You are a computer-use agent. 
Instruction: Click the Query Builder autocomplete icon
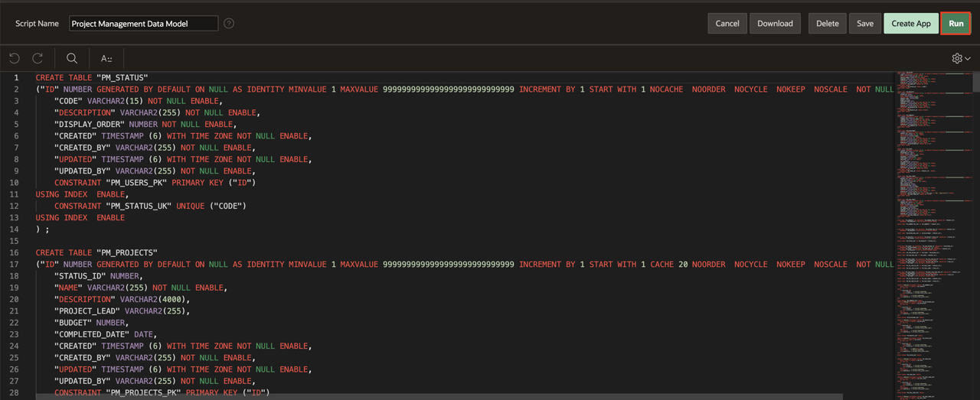point(106,58)
